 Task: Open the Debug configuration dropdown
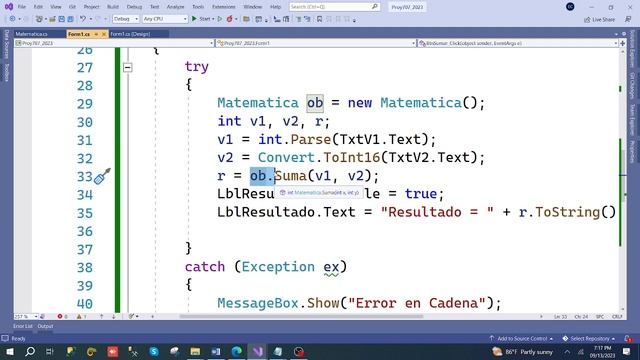click(x=125, y=19)
